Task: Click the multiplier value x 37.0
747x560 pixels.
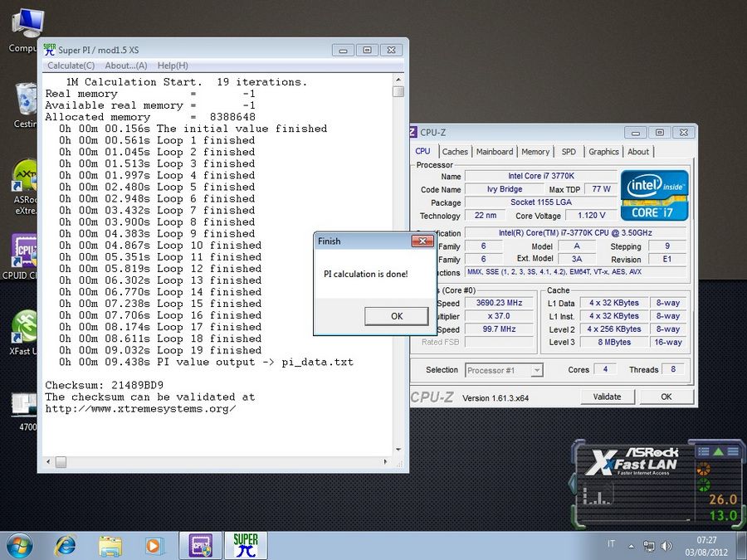Action: 499,316
